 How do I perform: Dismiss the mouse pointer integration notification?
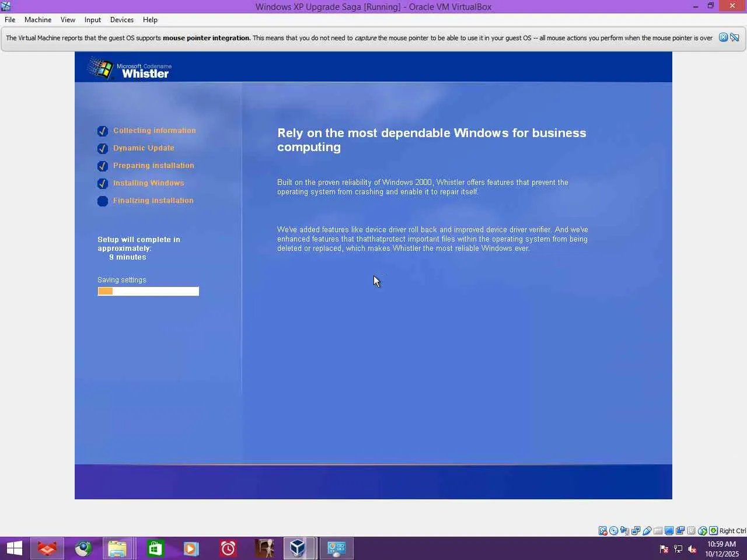coord(723,37)
